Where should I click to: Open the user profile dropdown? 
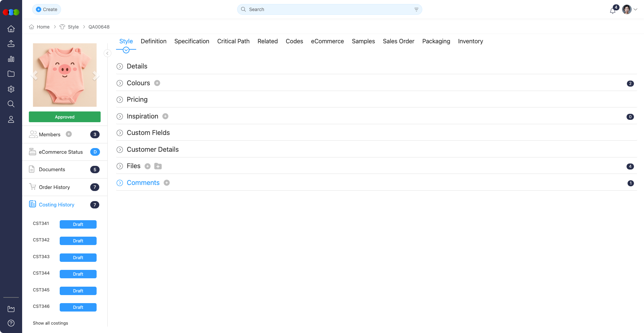click(x=630, y=9)
